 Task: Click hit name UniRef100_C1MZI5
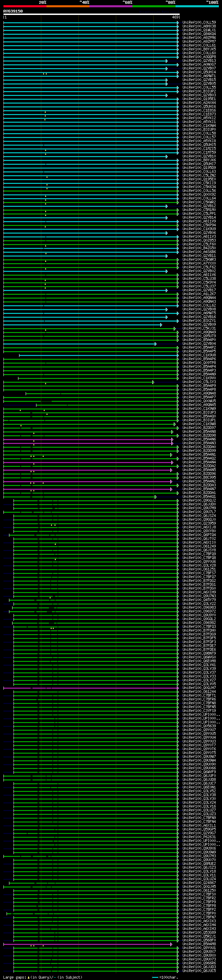click(x=199, y=149)
